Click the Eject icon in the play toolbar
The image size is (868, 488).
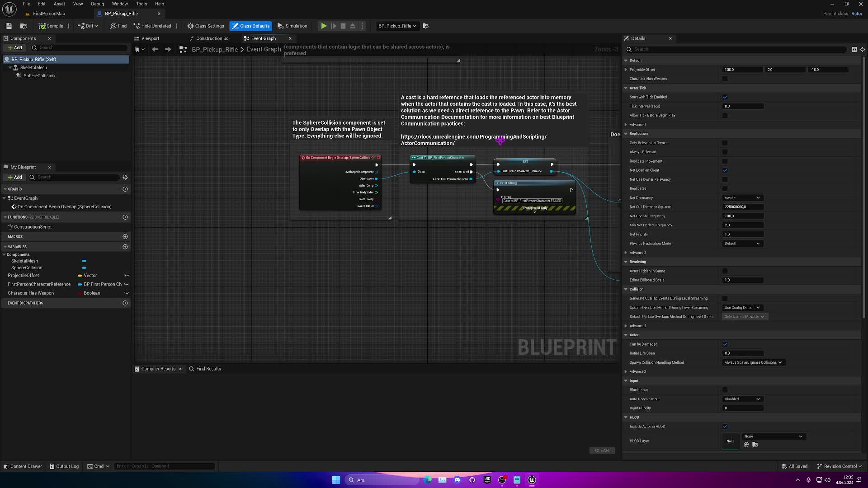pos(353,26)
